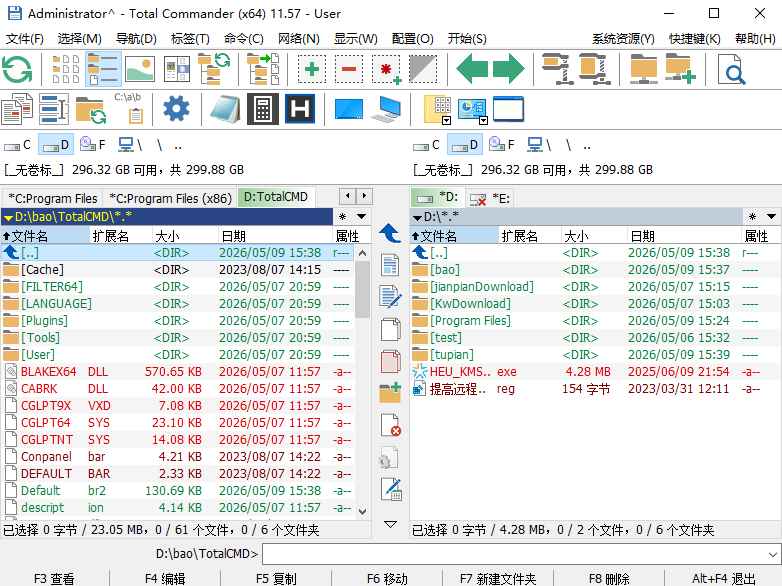Open right path bar drive dropdown arrow

(x=417, y=217)
